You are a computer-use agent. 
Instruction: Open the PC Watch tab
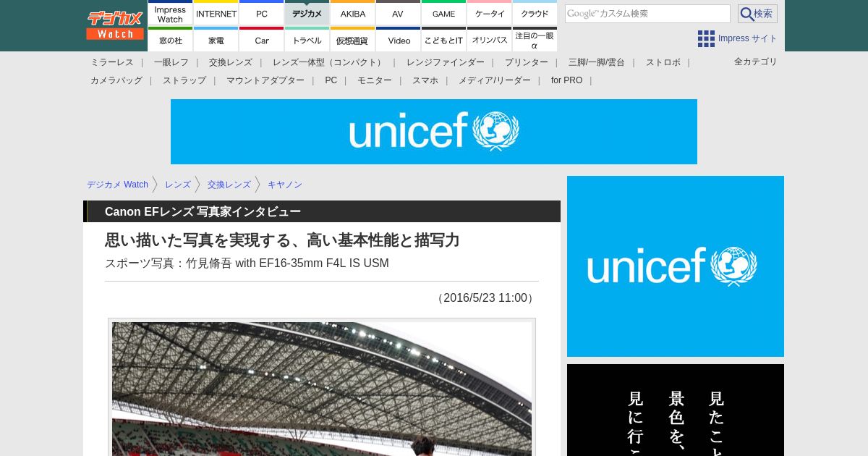point(262,14)
